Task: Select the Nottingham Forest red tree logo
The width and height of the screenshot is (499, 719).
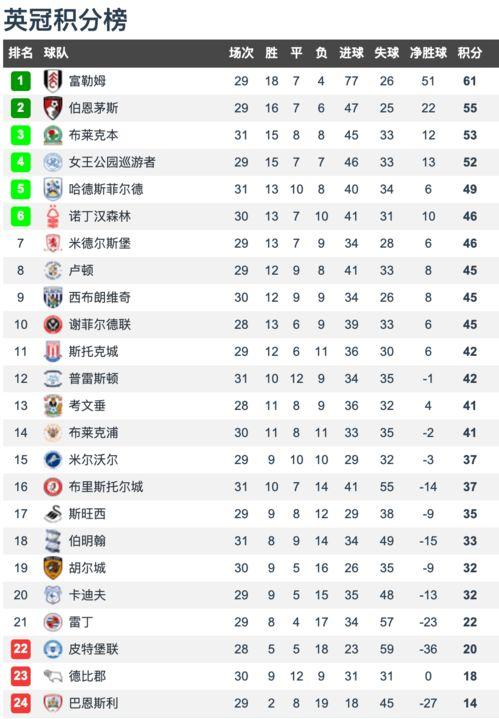Action: pyautogui.click(x=53, y=216)
